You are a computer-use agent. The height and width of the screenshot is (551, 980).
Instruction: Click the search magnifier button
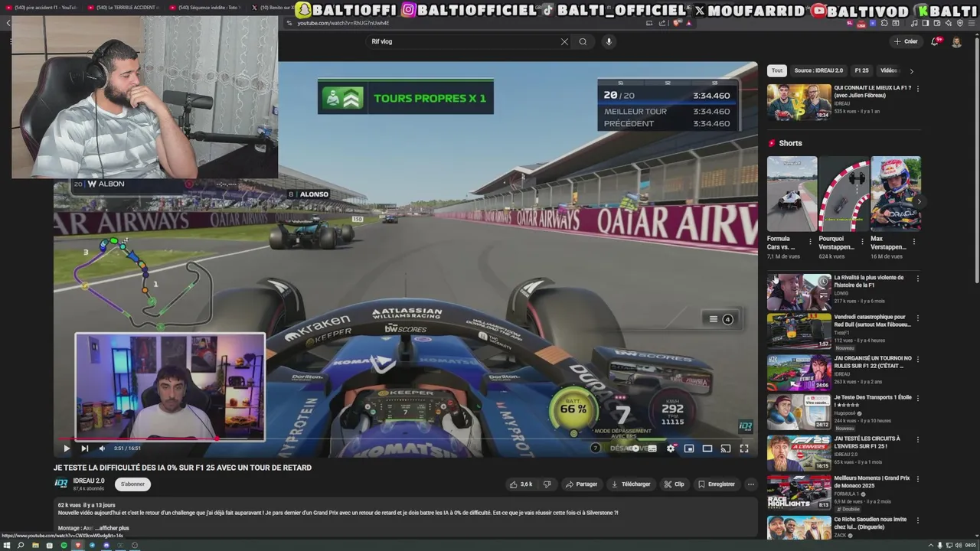[583, 41]
